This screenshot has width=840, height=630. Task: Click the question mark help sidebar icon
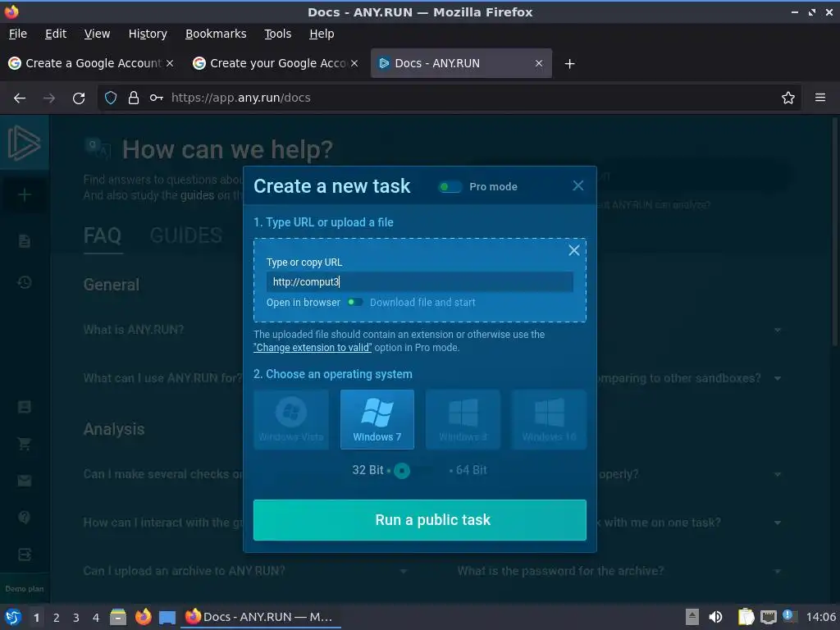point(24,518)
